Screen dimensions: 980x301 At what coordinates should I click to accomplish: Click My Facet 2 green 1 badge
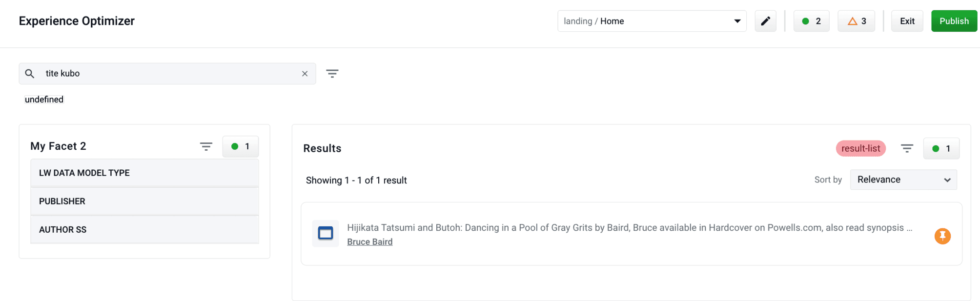point(241,146)
